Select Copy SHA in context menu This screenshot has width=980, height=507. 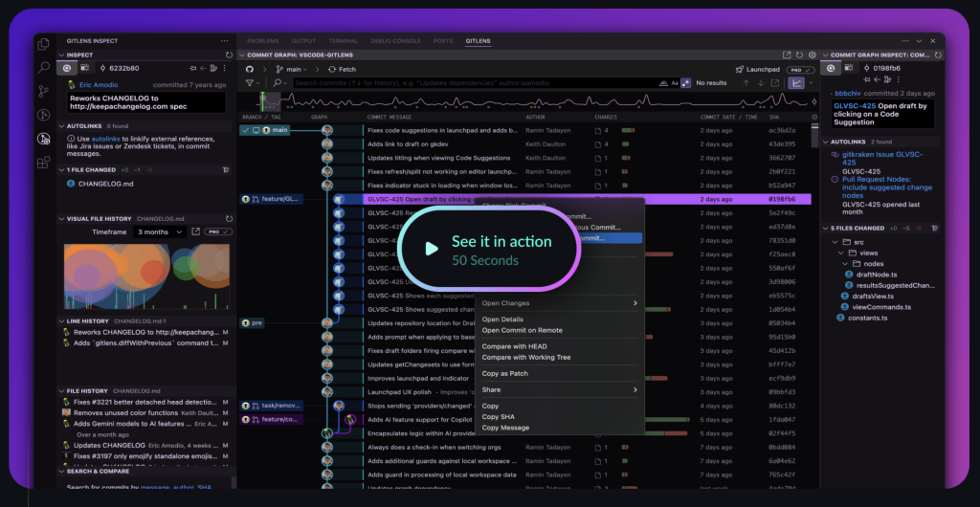click(x=498, y=416)
